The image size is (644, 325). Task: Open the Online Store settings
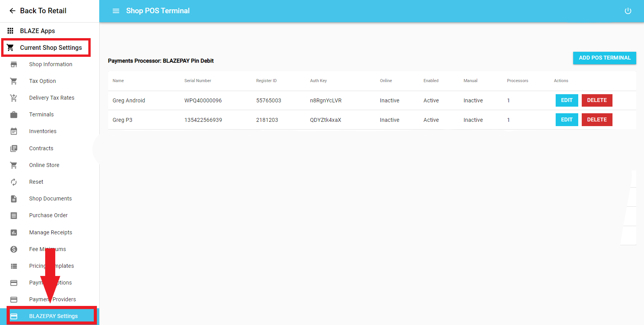44,165
